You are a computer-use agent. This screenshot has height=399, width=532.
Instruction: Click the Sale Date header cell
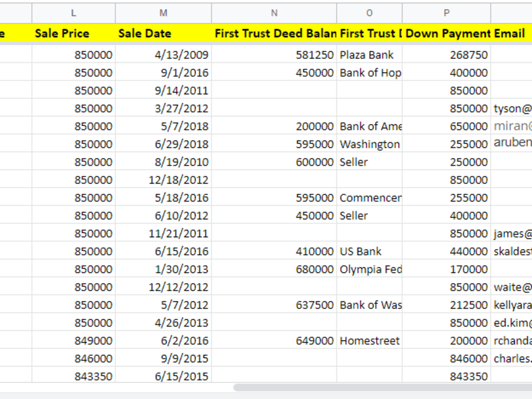click(x=163, y=33)
